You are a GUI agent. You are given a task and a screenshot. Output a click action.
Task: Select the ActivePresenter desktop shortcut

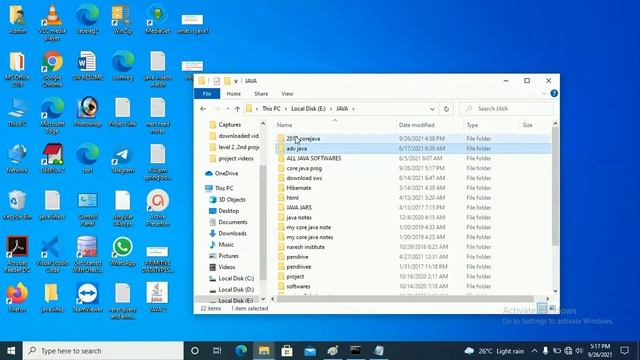pos(158,209)
